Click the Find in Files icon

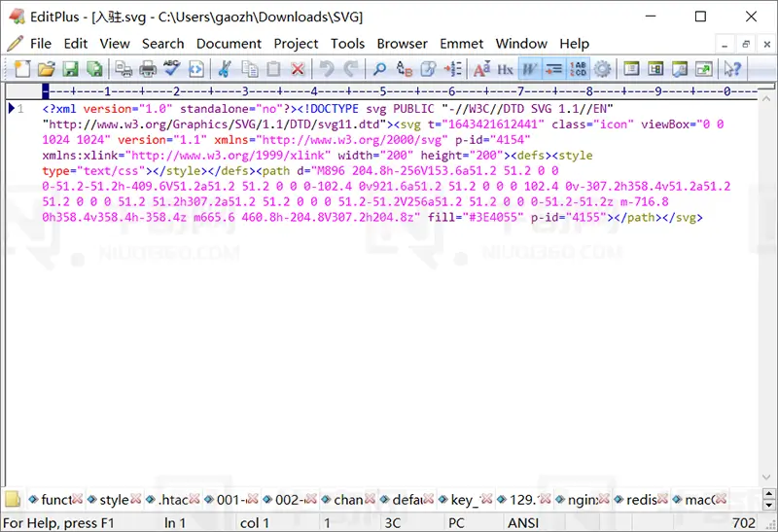[428, 68]
